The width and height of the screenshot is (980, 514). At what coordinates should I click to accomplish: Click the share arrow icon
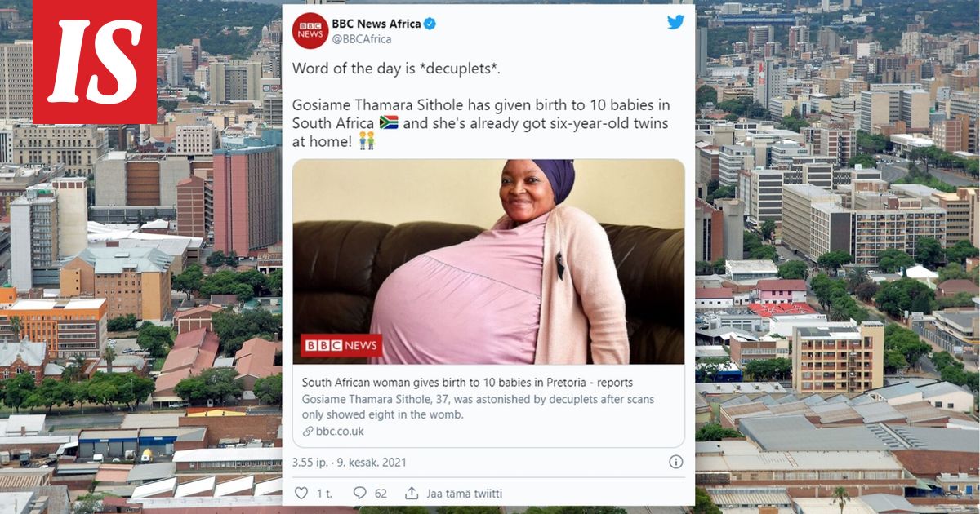412,493
